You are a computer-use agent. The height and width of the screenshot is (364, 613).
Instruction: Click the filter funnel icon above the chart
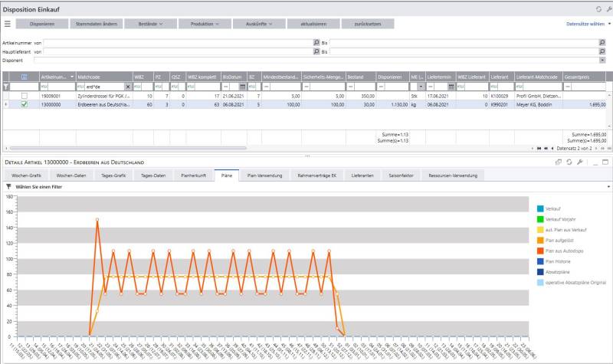point(8,186)
